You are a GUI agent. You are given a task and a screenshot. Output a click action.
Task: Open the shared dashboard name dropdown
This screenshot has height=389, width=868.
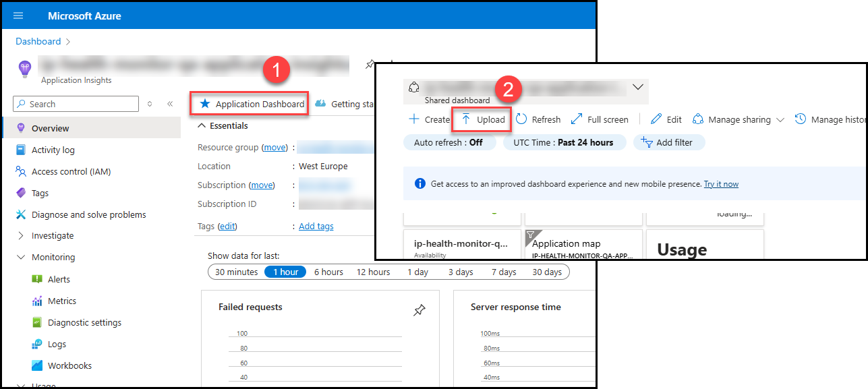[638, 87]
